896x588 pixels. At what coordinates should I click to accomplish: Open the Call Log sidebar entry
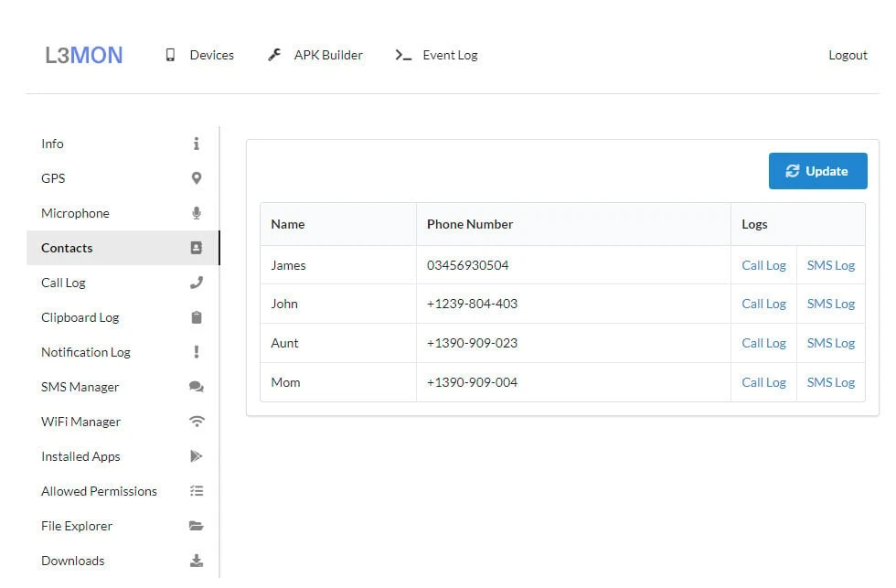(63, 283)
